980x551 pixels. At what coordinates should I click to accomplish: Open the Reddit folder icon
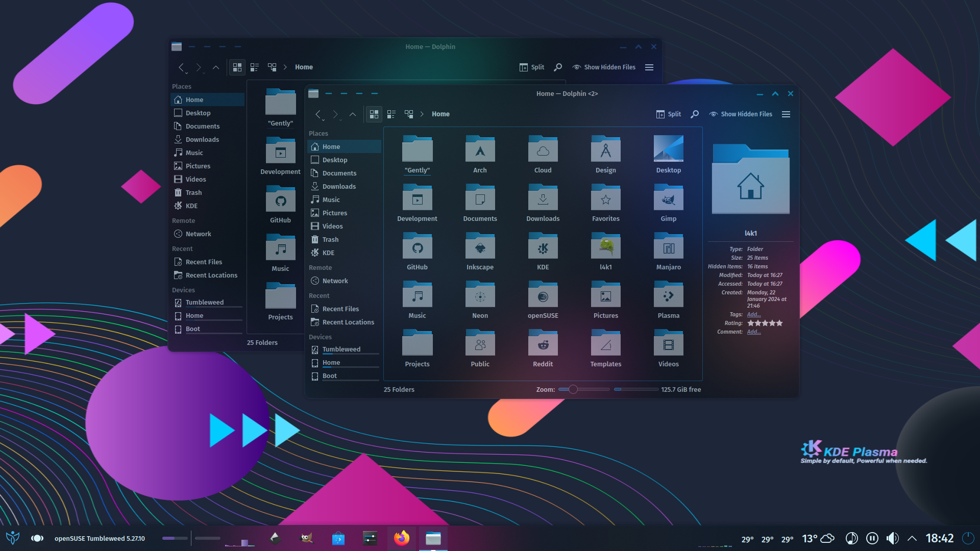point(543,343)
